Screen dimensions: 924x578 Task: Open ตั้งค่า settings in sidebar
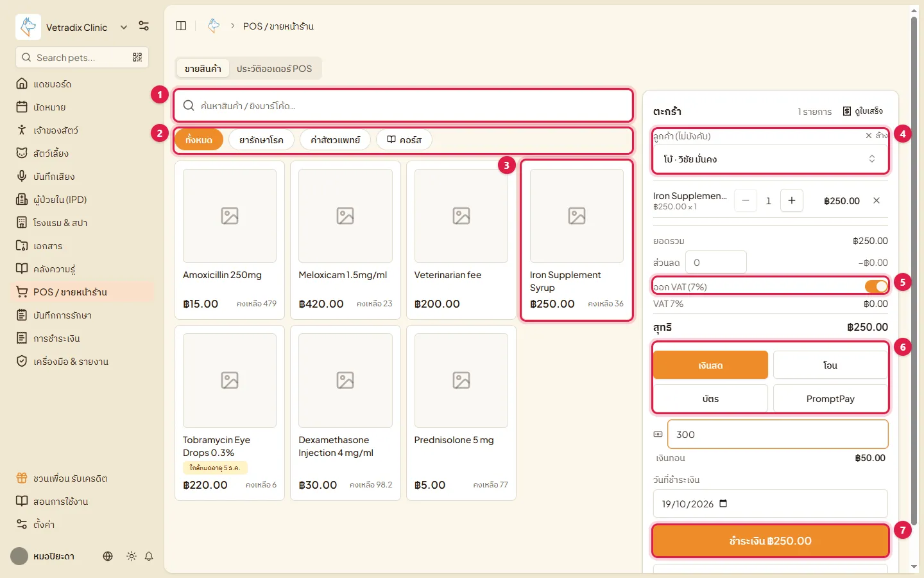pyautogui.click(x=83, y=525)
